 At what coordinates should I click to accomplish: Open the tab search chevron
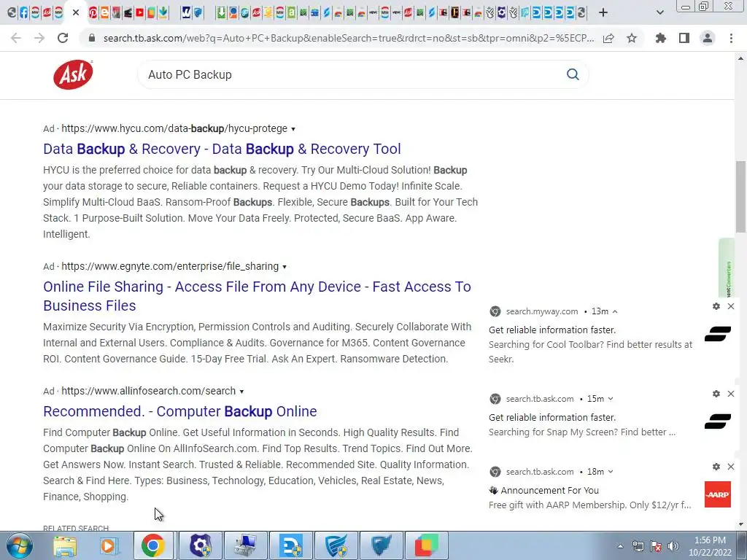(x=659, y=12)
